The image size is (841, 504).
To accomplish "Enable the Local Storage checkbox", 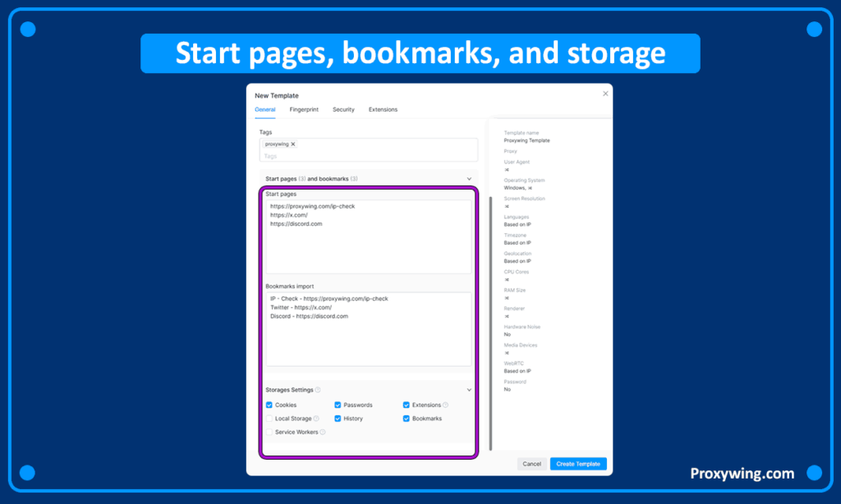I will pos(269,419).
